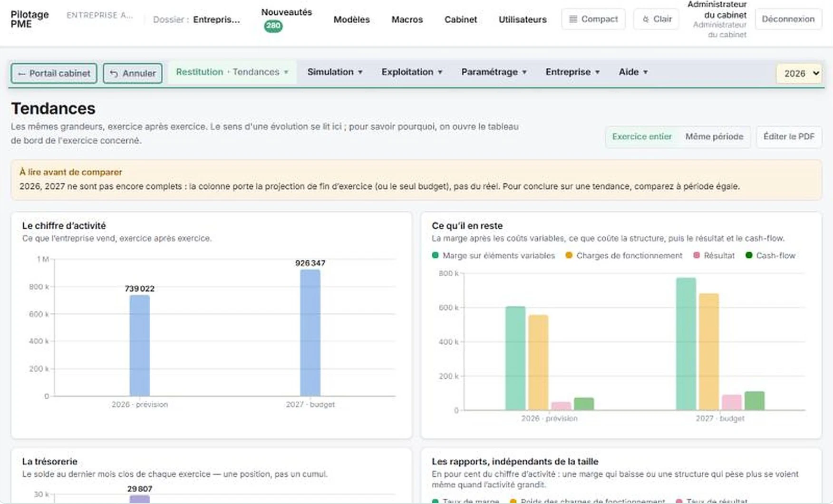
Task: Log out with Déconnexion button
Action: tap(788, 19)
